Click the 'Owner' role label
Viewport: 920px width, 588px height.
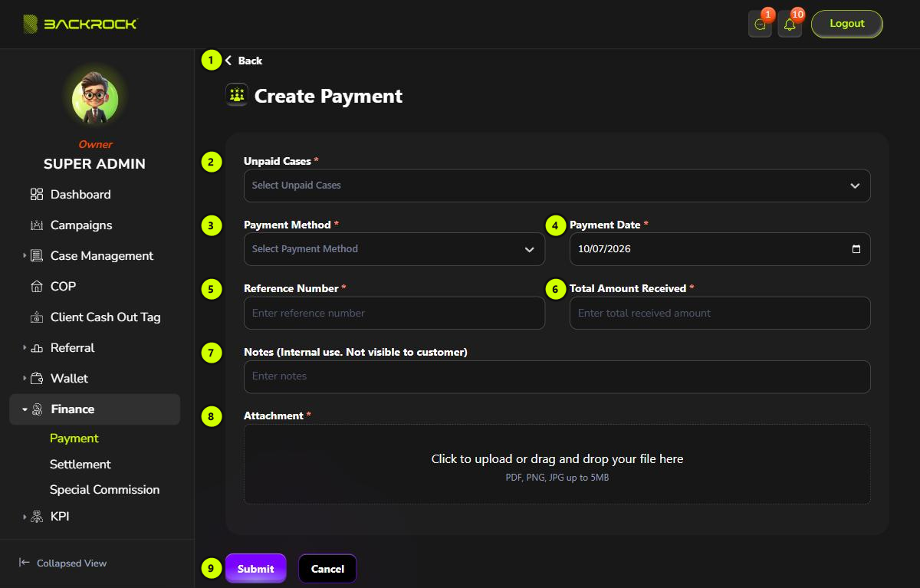(95, 144)
